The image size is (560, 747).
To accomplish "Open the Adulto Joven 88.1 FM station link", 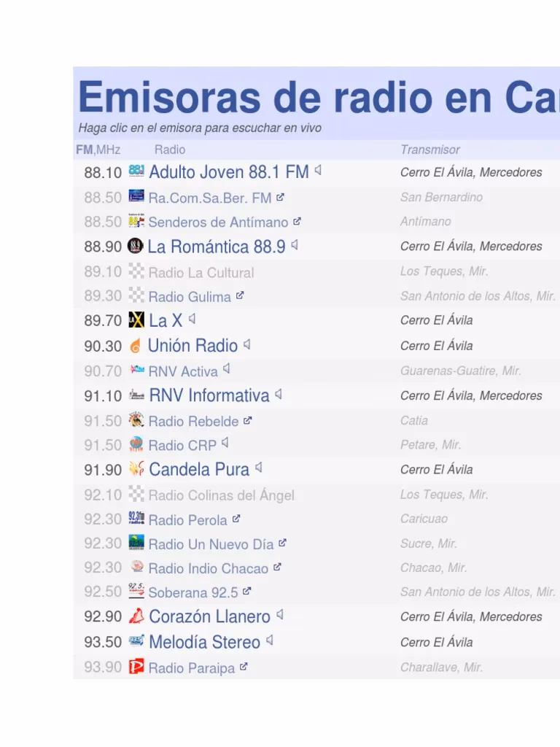I will (229, 172).
